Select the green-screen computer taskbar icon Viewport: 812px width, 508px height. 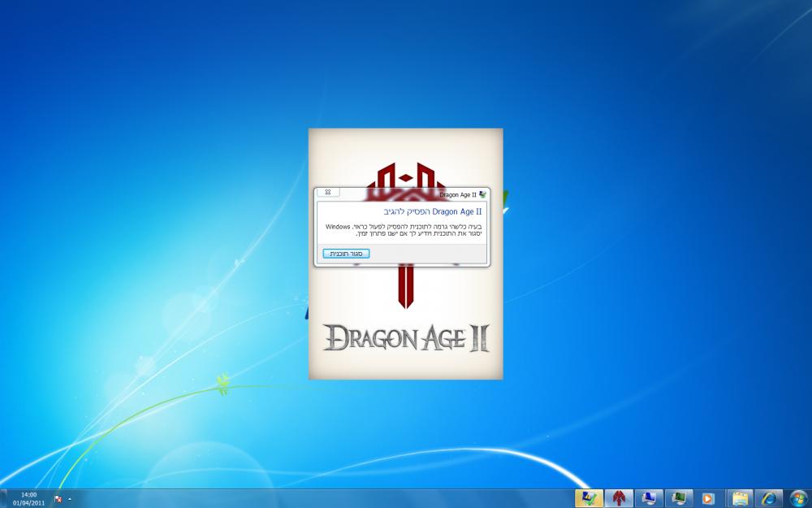(679, 499)
